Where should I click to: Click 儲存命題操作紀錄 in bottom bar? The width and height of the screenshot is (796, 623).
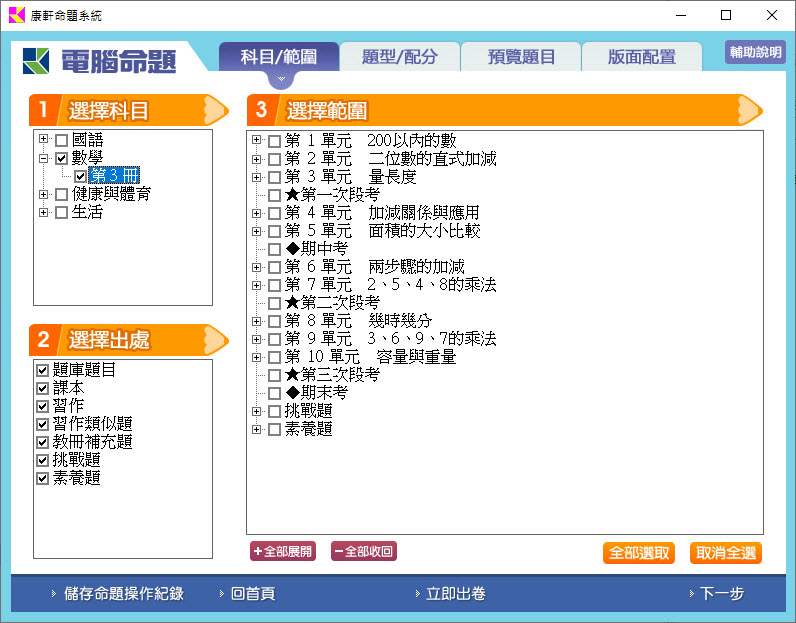click(x=123, y=593)
